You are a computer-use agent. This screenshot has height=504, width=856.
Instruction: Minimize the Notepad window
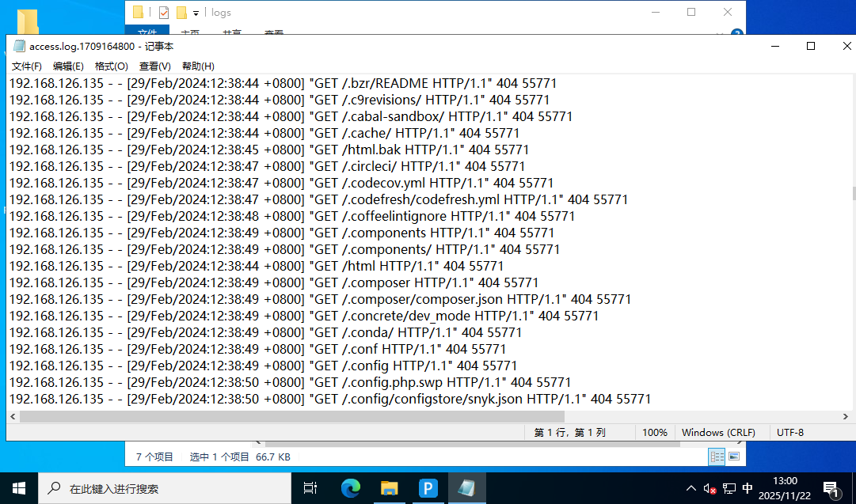775,47
